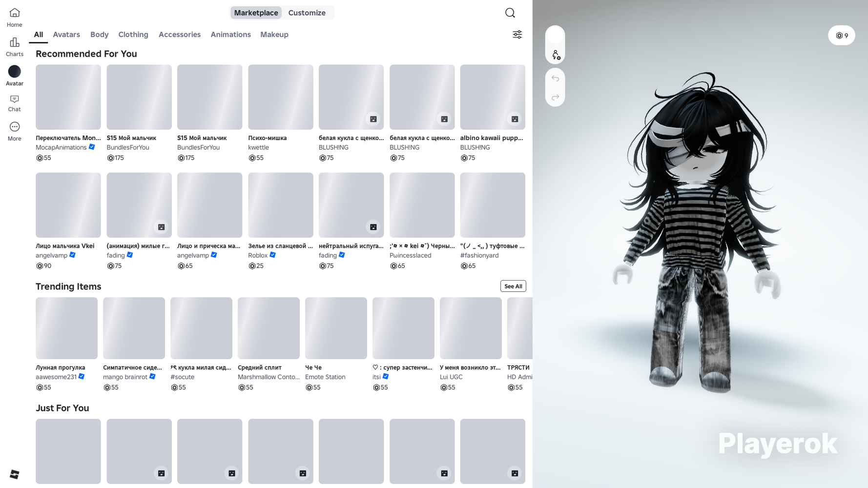Screen dimensions: 868x488
Task: Open the Лицо мальчика Vkei thumbnail
Action: point(68,205)
